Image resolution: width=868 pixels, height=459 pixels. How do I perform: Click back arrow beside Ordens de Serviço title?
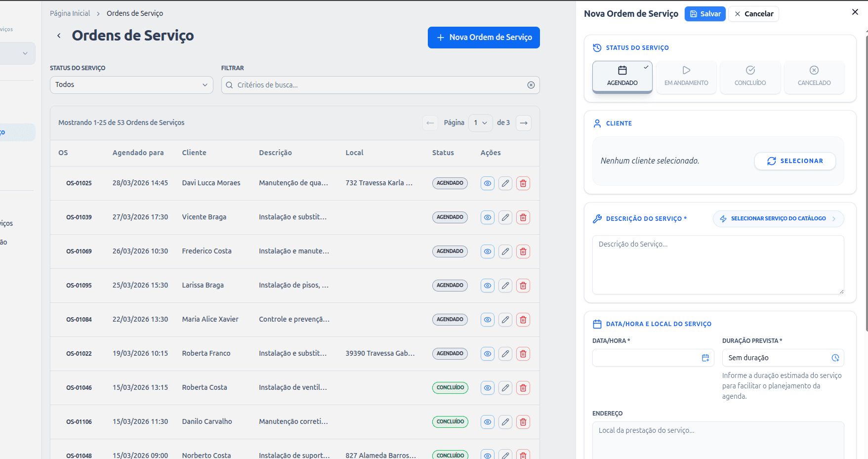coord(59,36)
